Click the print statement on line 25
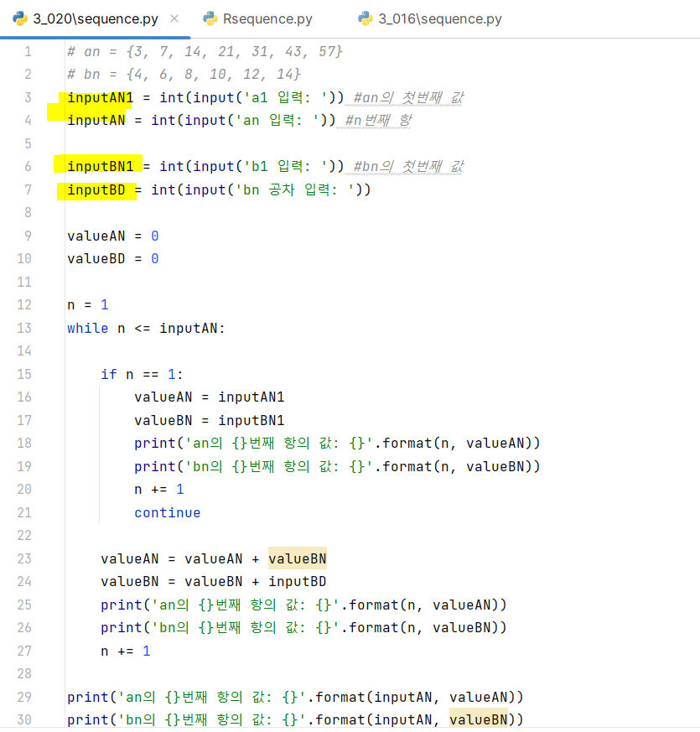This screenshot has height=732, width=700. [303, 605]
